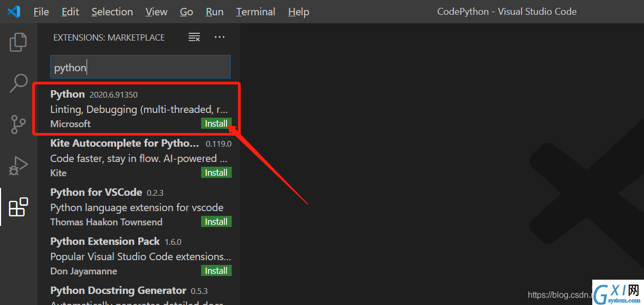Select the Python for VSCode entry title
Image resolution: width=644 pixels, height=305 pixels.
[x=96, y=192]
